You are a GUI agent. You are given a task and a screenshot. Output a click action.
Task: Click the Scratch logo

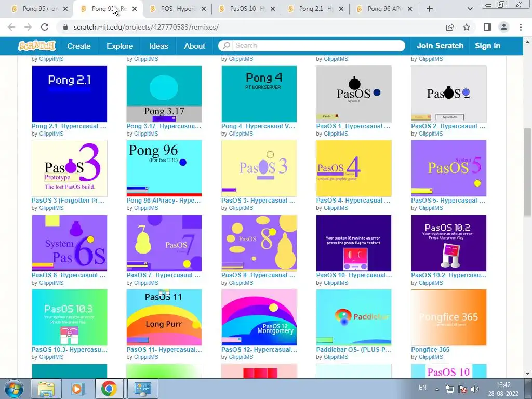click(37, 46)
